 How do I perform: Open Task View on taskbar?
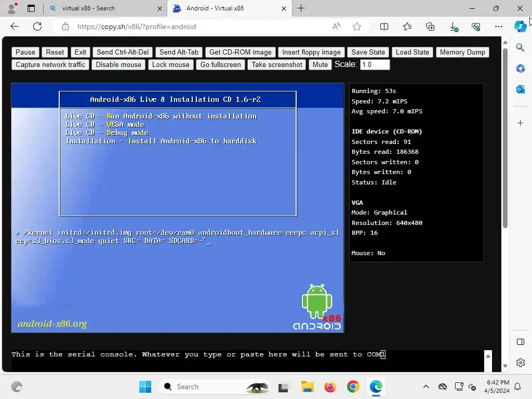coord(283,387)
